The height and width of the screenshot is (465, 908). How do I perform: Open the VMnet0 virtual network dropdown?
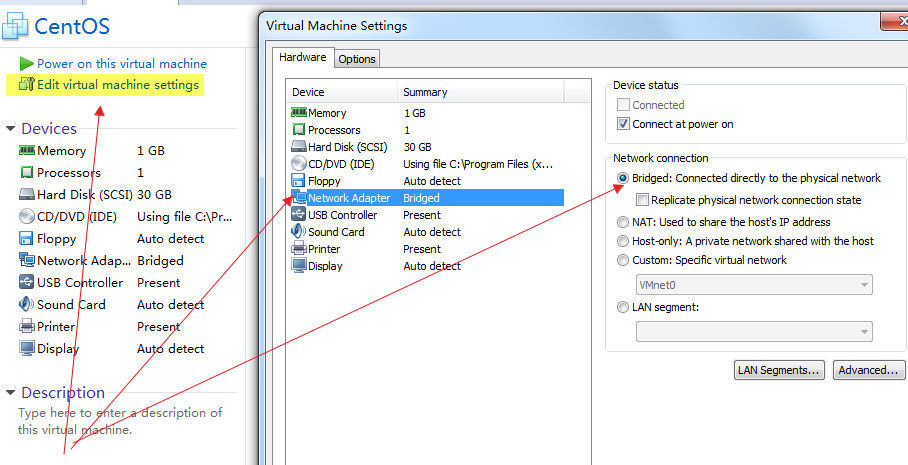(x=754, y=284)
